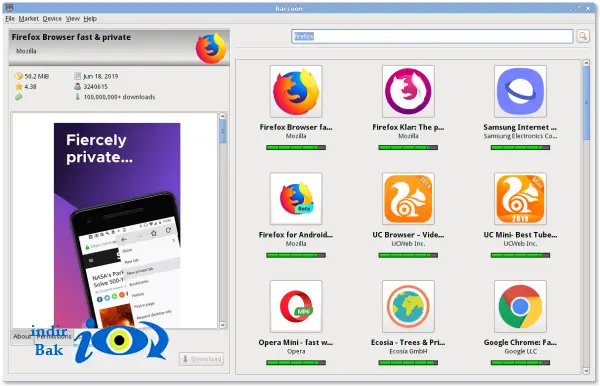Screen dimensions: 600x386
Task: Select the Samsung Internet app icon
Action: 520,91
